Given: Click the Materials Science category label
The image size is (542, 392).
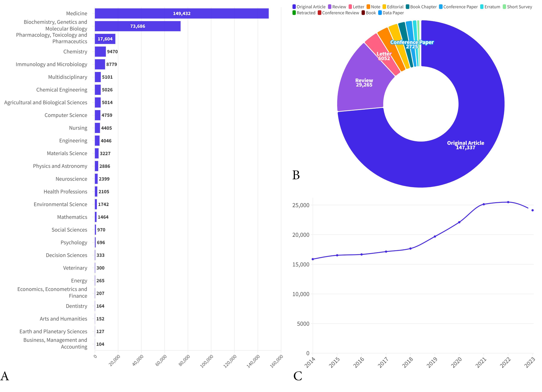Looking at the screenshot, I should click(67, 153).
